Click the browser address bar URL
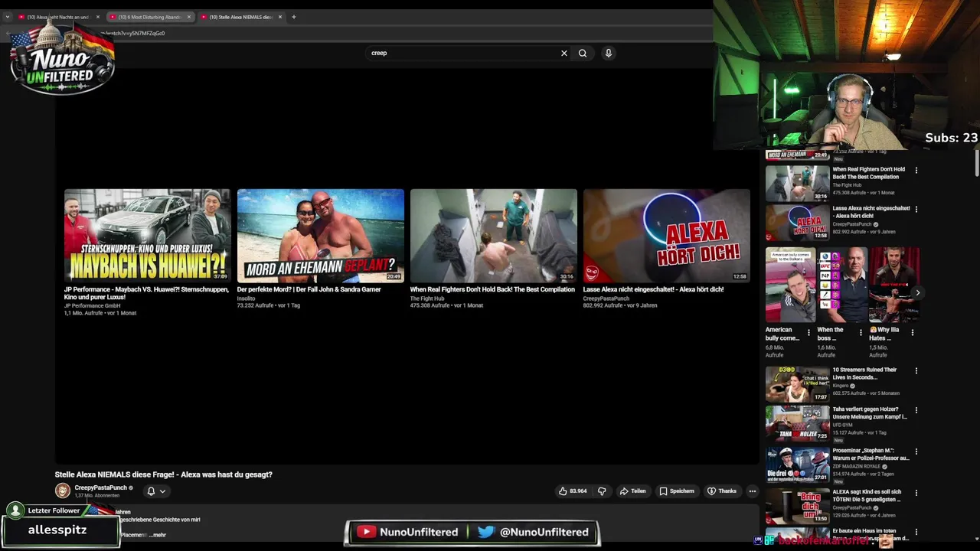 [134, 33]
